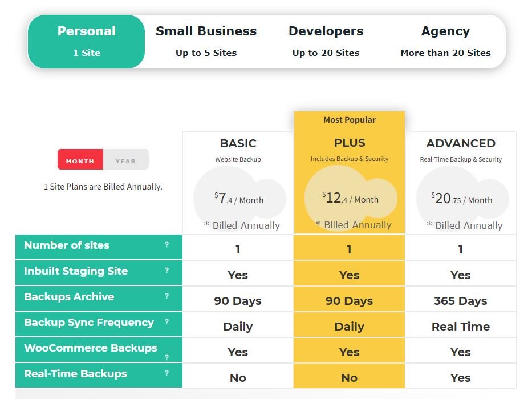532x399 pixels.
Task: Click help icon beside Real-Time Backups
Action: tap(166, 373)
